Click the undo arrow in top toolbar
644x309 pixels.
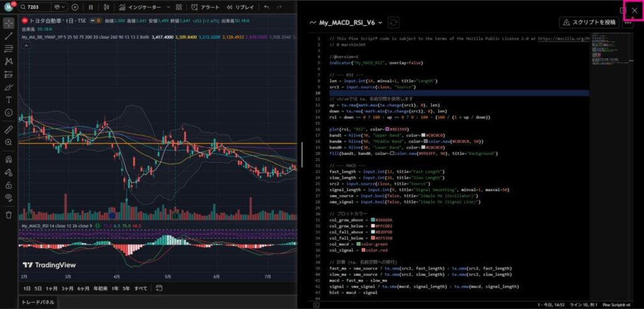[x=267, y=8]
